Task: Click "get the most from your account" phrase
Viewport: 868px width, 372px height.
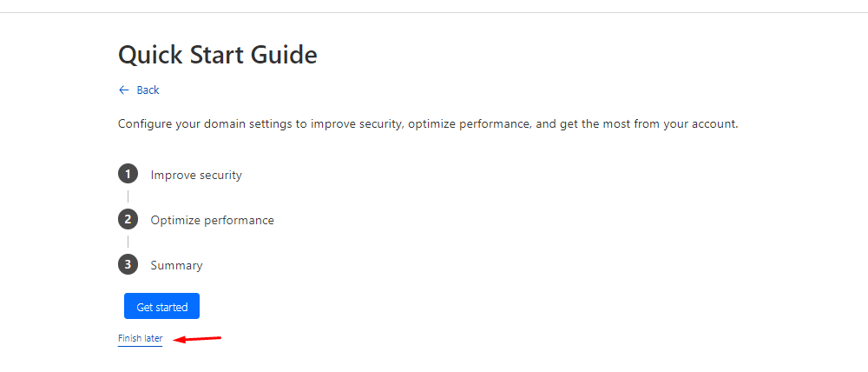Action: tap(648, 124)
